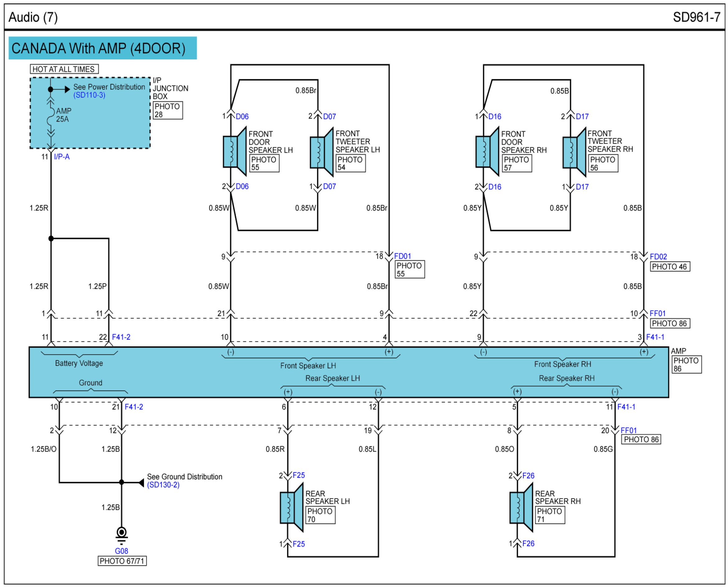Image resolution: width=728 pixels, height=587 pixels.
Task: Click the I/P-A connector label
Action: tap(62, 157)
